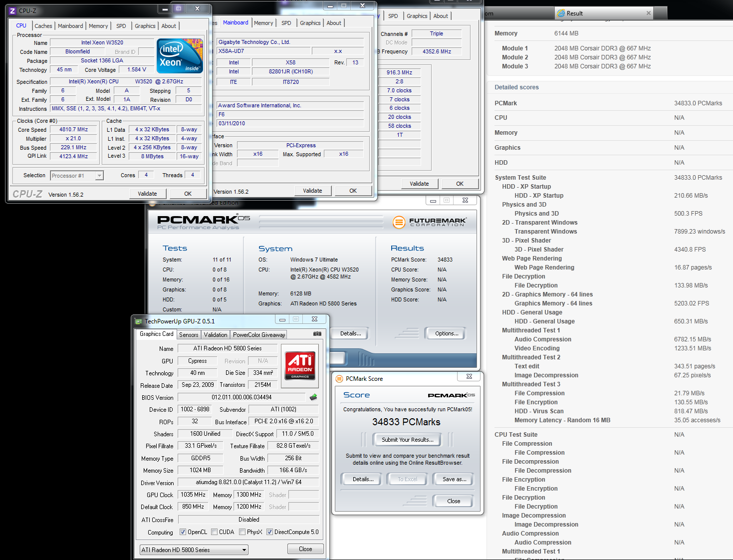Click the To Excel button
The image size is (733, 560).
click(407, 479)
